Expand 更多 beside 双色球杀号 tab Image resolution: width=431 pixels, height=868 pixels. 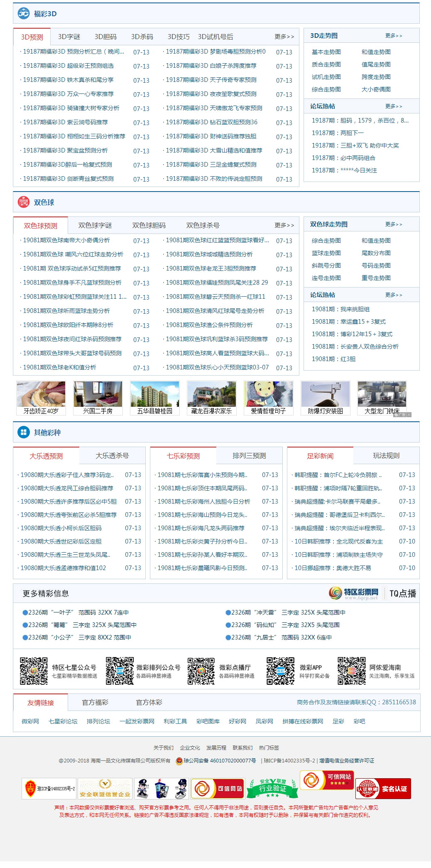point(284,225)
